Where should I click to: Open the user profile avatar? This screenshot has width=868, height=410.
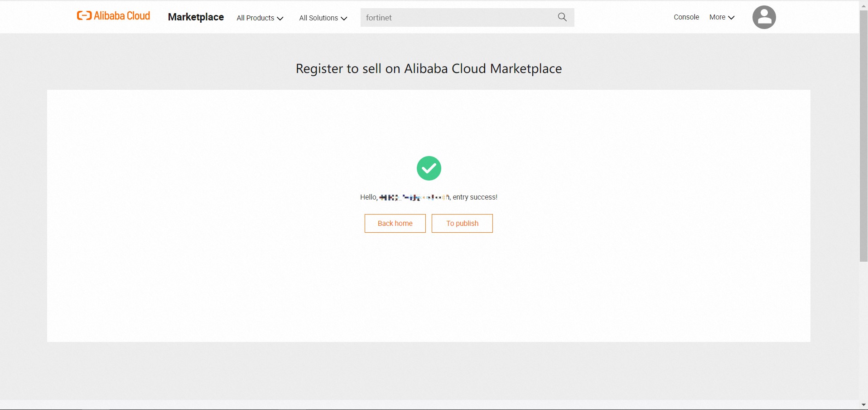pyautogui.click(x=764, y=17)
